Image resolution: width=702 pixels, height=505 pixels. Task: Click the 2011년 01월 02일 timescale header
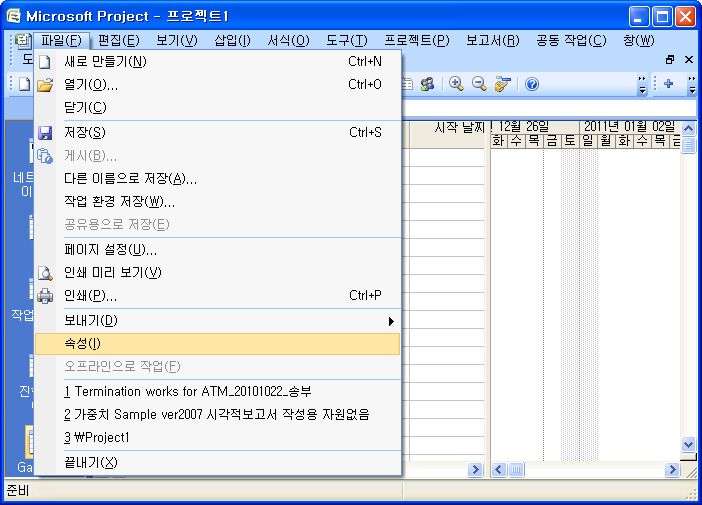click(629, 127)
